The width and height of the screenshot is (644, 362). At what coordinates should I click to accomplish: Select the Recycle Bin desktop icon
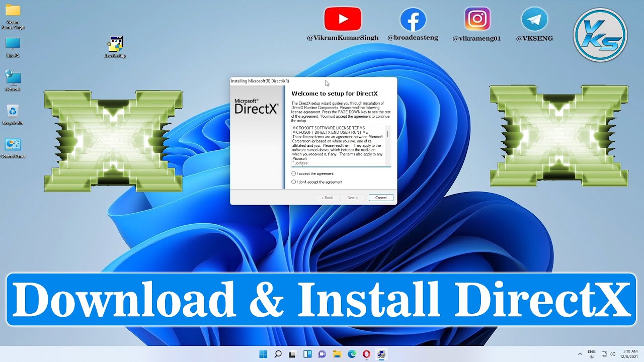13,115
